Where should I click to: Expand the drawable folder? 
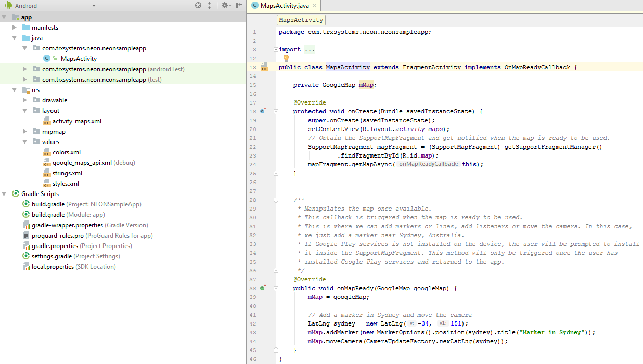point(25,100)
